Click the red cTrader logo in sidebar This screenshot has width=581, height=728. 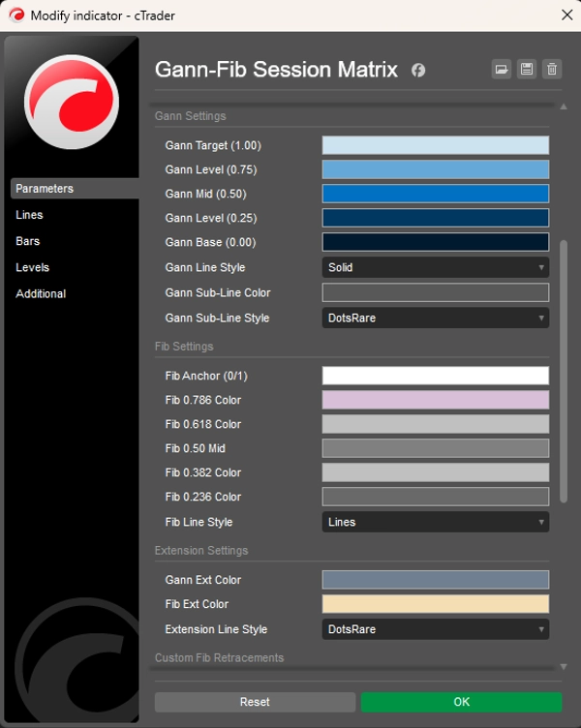point(71,101)
